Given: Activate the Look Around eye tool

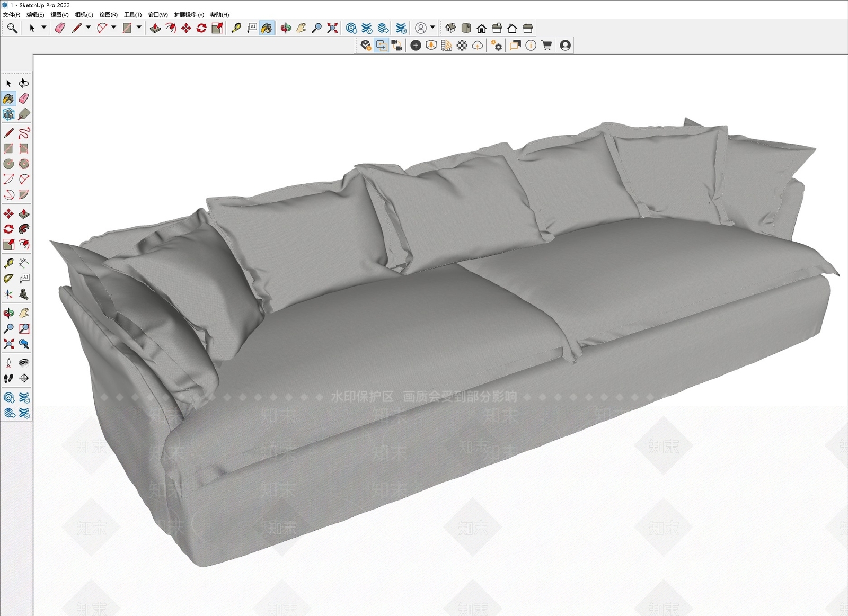Looking at the screenshot, I should (24, 363).
